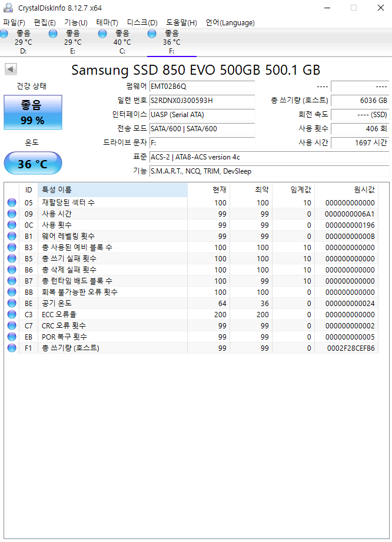
Task: Click raw value 0000000006A1
Action: click(350, 214)
